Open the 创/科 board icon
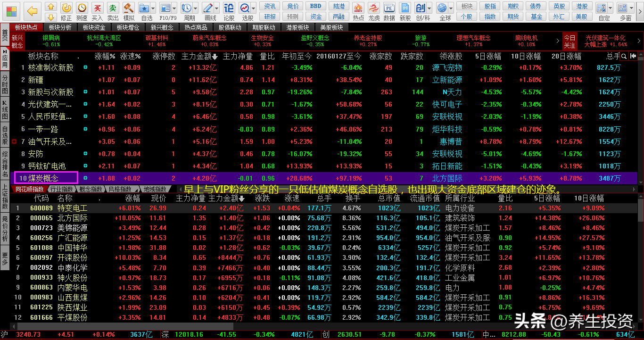The width and height of the screenshot is (644, 340). (x=421, y=8)
